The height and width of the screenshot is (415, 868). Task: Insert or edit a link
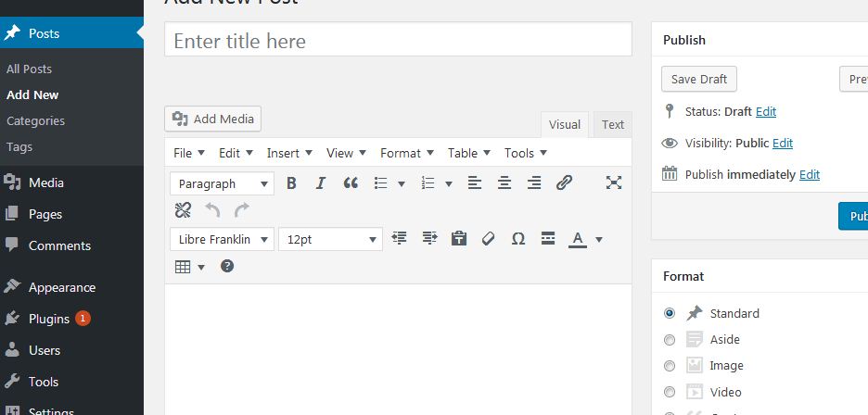(x=564, y=183)
